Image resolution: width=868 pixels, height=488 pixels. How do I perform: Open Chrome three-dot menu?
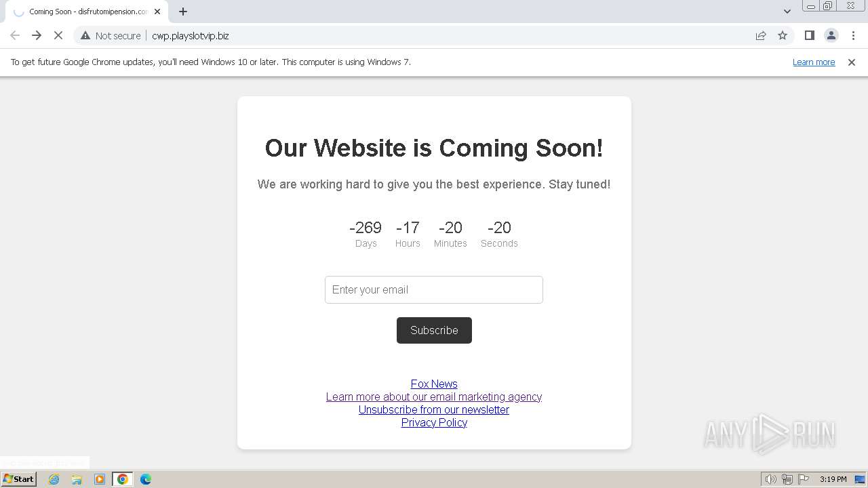853,35
